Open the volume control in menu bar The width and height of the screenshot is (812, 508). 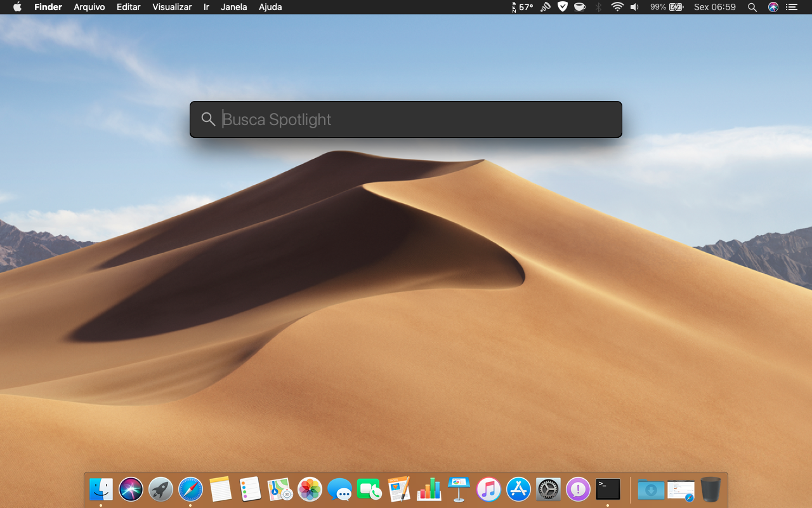634,7
